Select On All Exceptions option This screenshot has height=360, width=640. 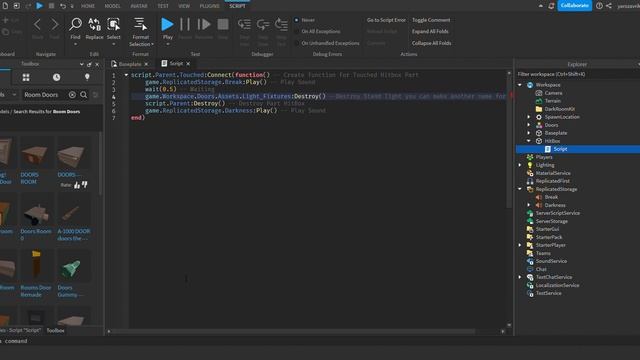pos(296,31)
